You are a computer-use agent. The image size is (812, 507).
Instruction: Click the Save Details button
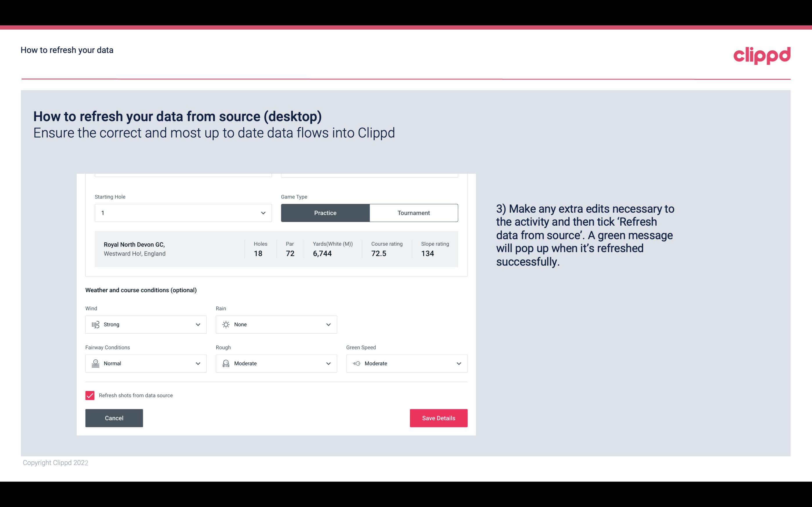click(x=438, y=418)
